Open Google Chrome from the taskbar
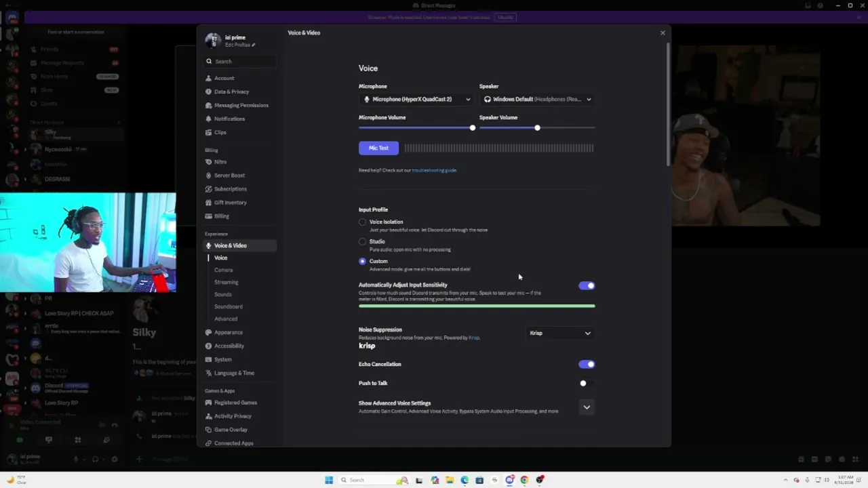This screenshot has width=868, height=488. point(524,480)
